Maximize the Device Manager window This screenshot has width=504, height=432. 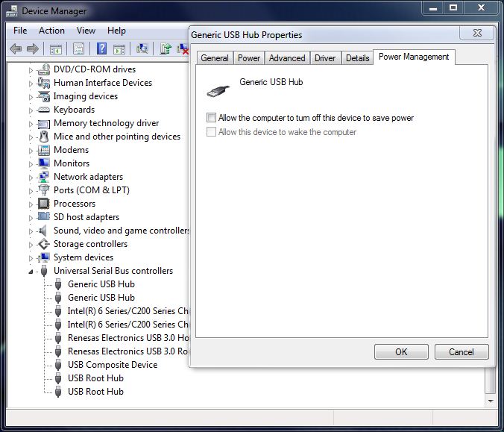pos(453,7)
